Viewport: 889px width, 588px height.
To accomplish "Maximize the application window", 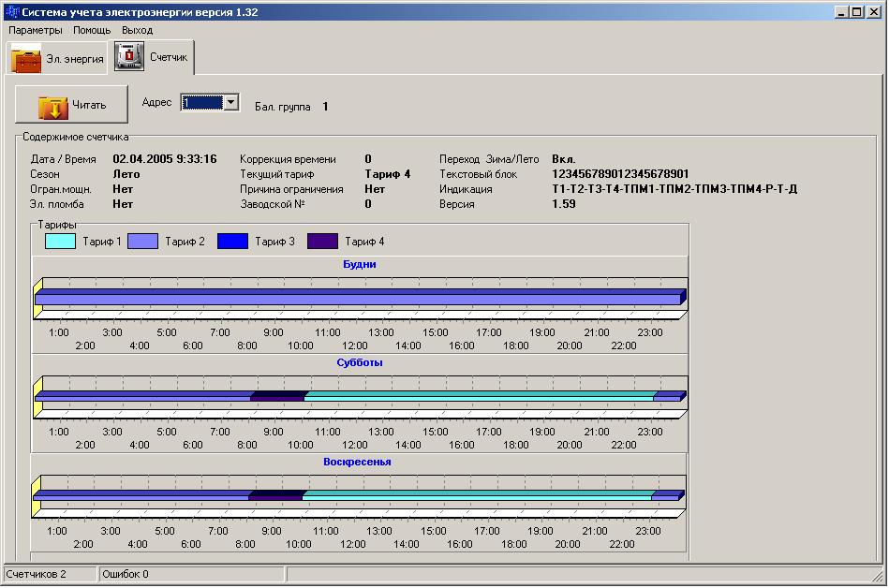I will 855,12.
